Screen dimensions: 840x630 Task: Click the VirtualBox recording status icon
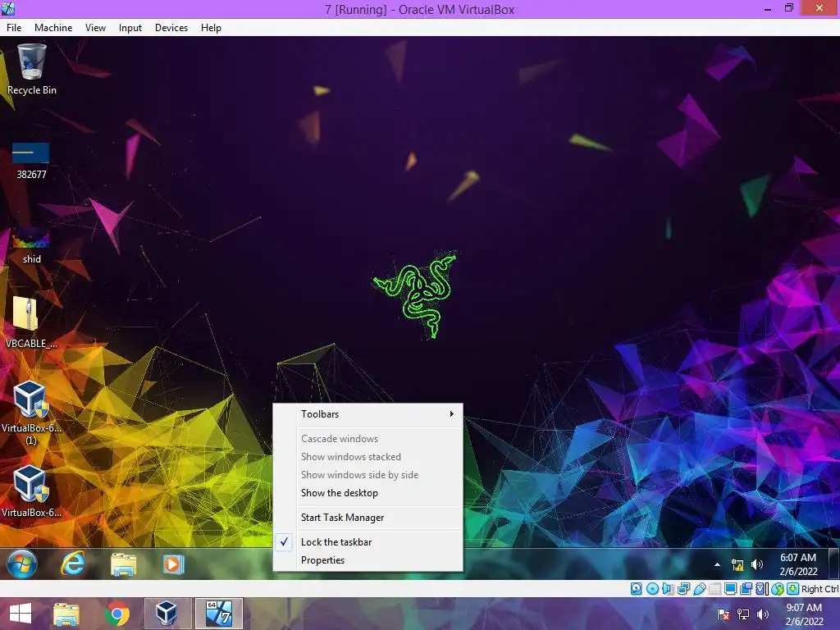(746, 589)
